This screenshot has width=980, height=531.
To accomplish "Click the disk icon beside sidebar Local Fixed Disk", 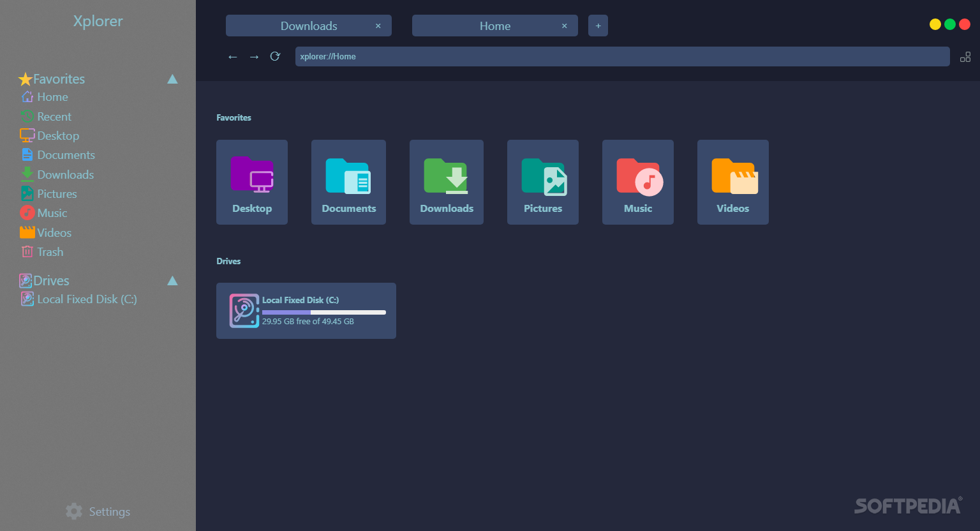I will pyautogui.click(x=27, y=299).
